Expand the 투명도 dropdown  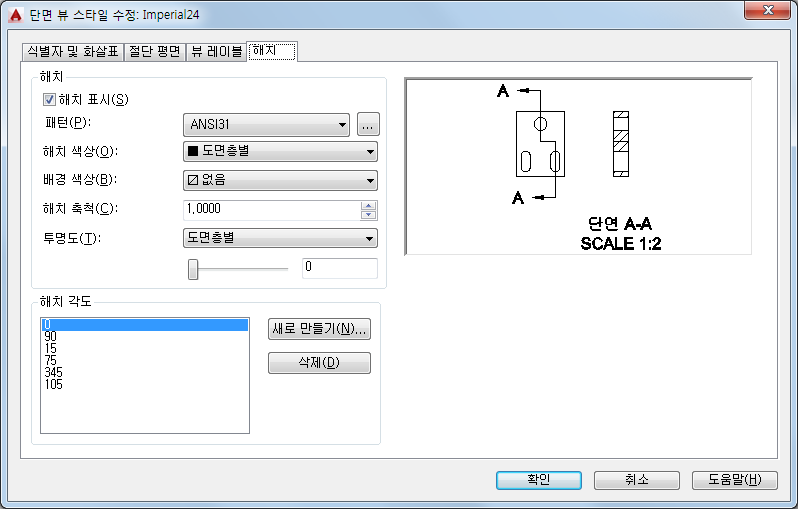point(280,238)
